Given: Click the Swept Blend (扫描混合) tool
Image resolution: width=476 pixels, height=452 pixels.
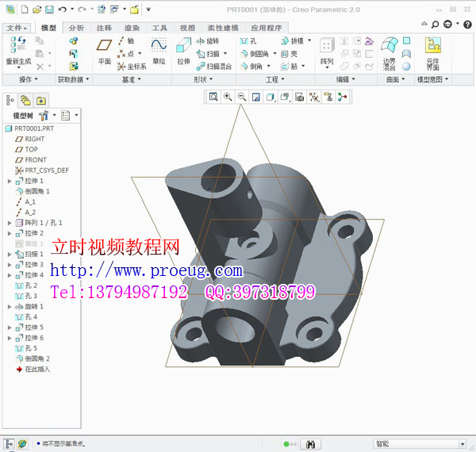Looking at the screenshot, I should [213, 67].
